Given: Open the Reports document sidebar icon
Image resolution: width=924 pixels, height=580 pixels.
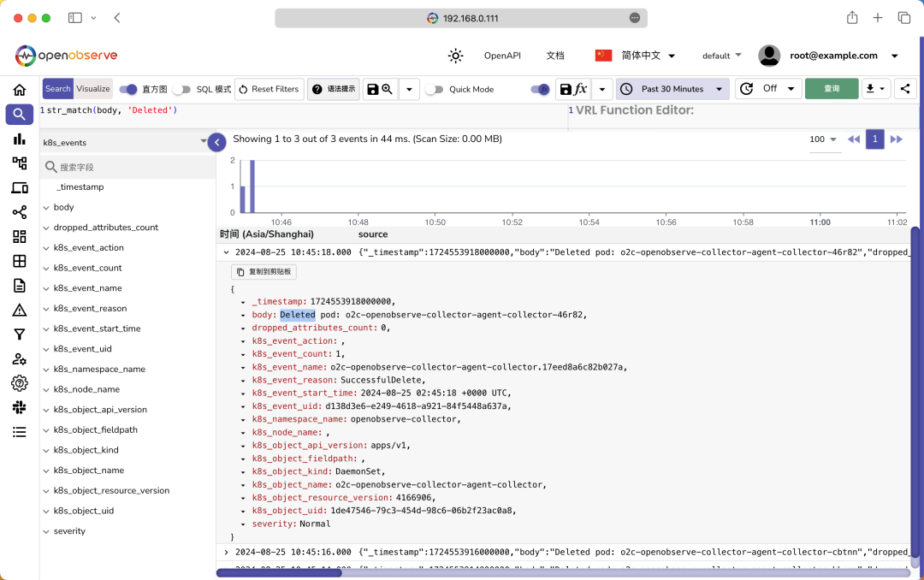Looking at the screenshot, I should (20, 285).
